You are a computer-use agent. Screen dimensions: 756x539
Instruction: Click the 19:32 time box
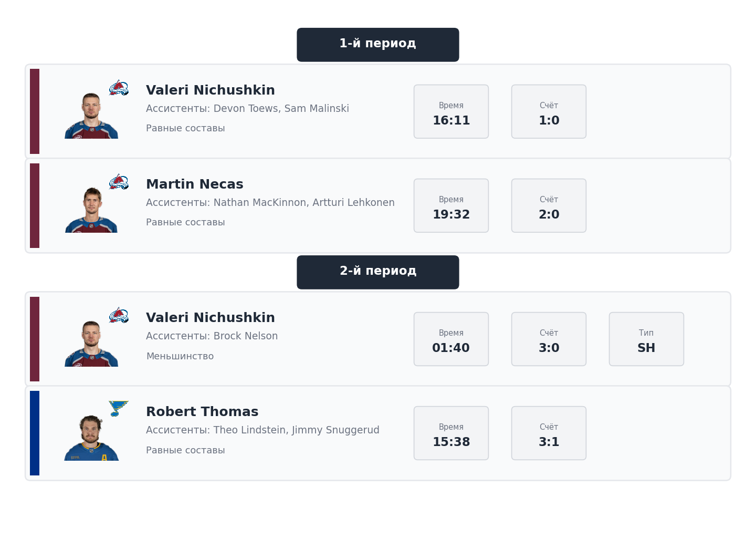click(x=451, y=206)
